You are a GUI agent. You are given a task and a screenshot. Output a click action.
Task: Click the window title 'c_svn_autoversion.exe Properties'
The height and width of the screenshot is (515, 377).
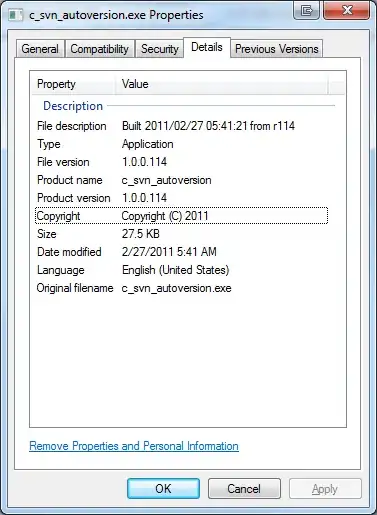click(x=116, y=15)
